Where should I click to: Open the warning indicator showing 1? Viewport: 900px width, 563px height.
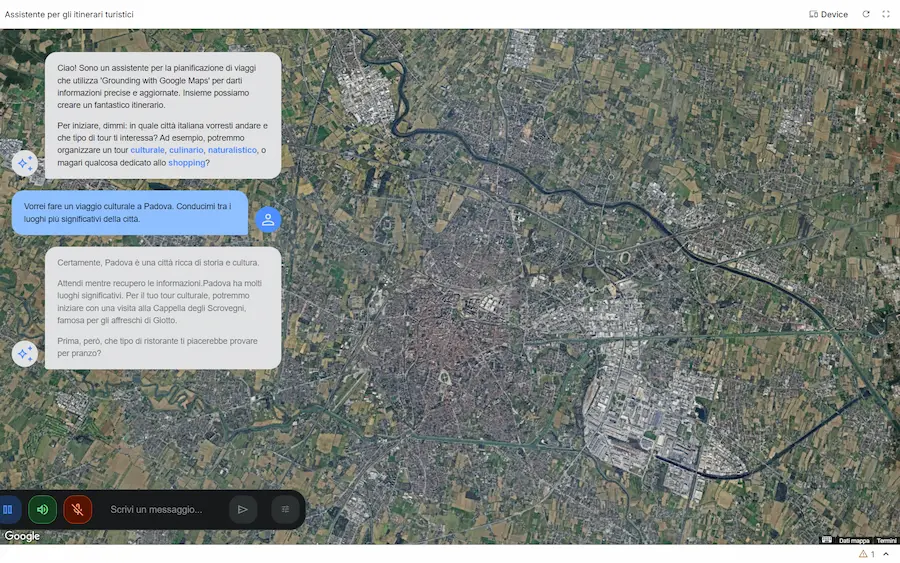(x=867, y=554)
